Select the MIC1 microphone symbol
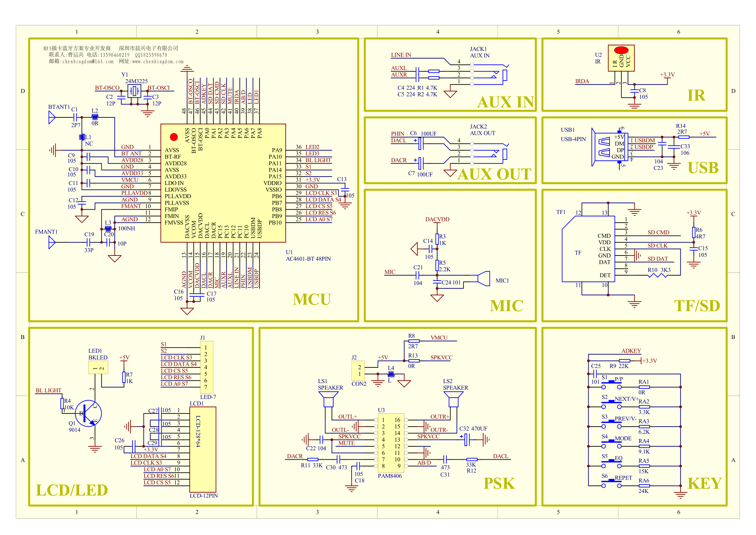756x535 pixels. 484,279
